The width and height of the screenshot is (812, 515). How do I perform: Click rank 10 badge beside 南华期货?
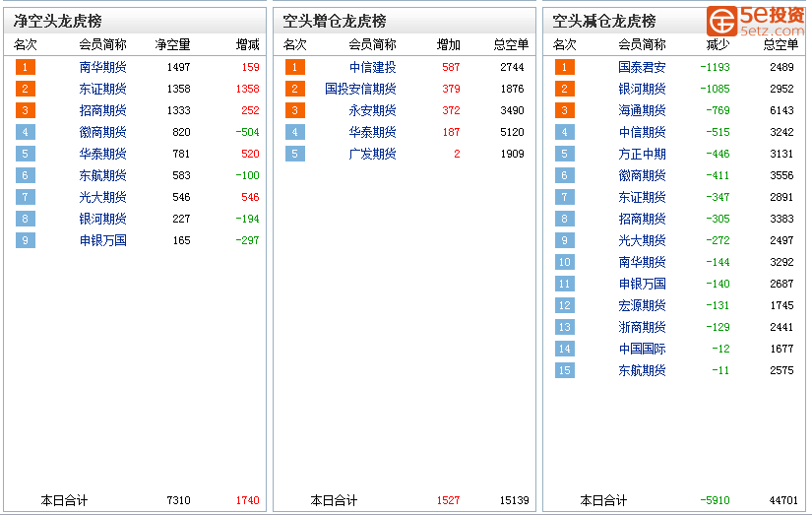pos(565,262)
